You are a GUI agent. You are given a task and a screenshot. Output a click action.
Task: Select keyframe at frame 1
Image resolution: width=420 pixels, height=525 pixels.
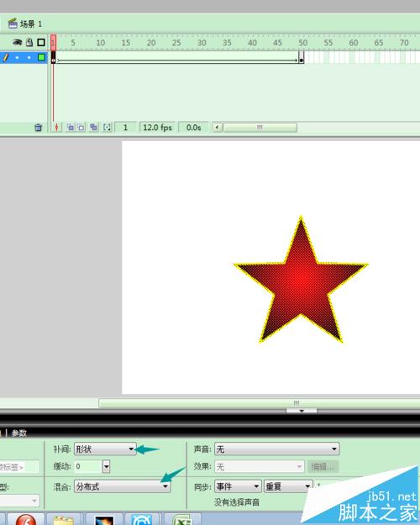pyautogui.click(x=54, y=58)
